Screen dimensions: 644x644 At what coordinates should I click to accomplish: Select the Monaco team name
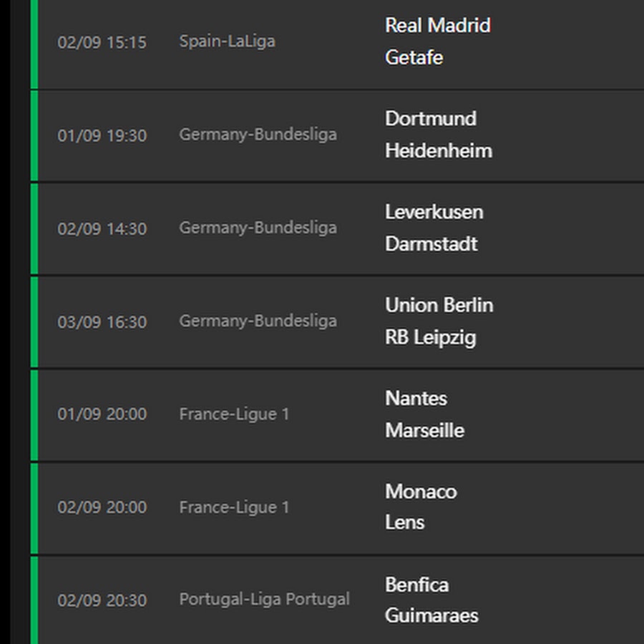click(421, 492)
